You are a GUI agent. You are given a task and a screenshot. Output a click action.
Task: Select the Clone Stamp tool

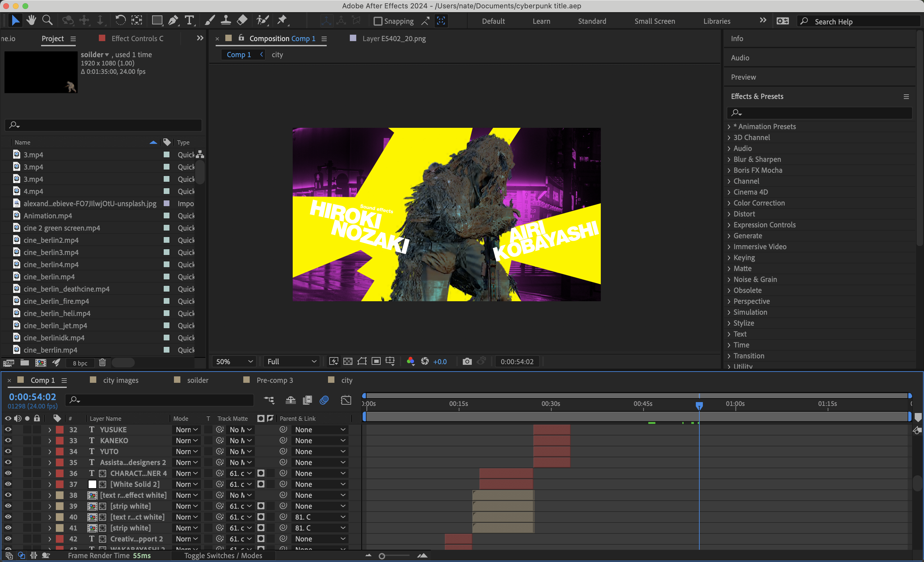pyautogui.click(x=226, y=21)
